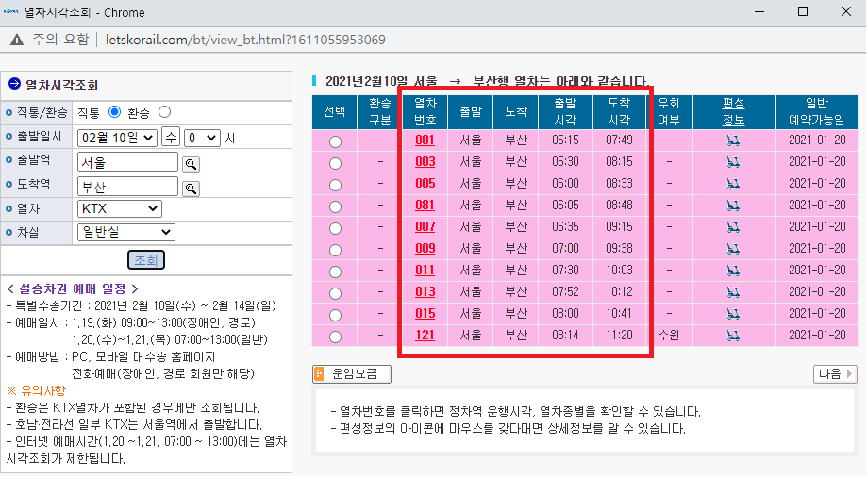Viewport: 868px width, 477px height.
Task: Open seat composition icon for train 005
Action: (x=733, y=184)
